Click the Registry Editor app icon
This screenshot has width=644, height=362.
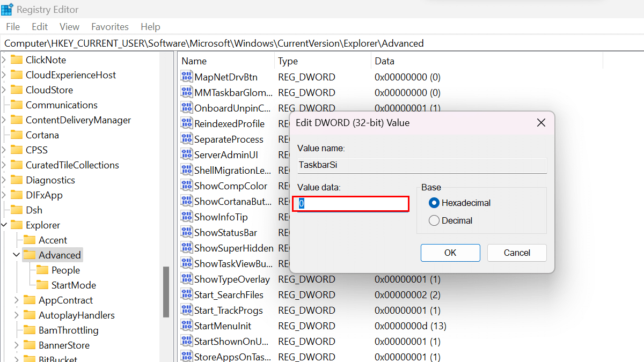(8, 10)
